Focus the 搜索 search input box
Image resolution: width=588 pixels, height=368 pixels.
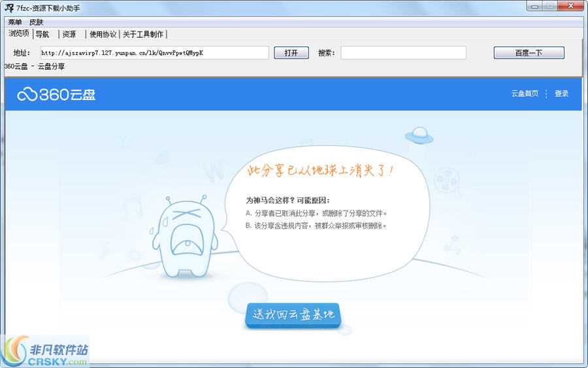404,53
